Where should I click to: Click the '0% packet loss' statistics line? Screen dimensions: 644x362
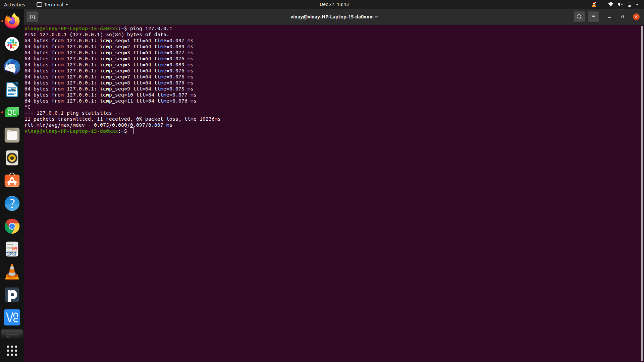pos(122,119)
